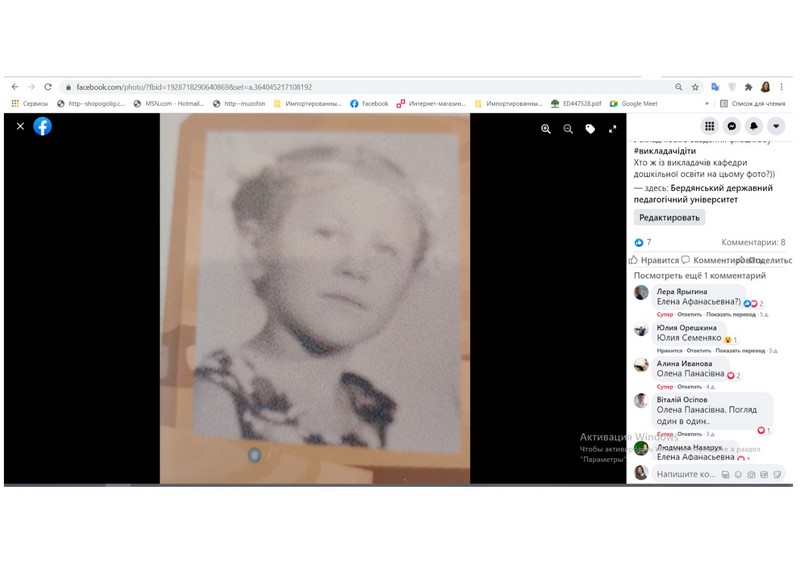Close the photo viewer with X
The height and width of the screenshot is (566, 800).
tap(20, 126)
